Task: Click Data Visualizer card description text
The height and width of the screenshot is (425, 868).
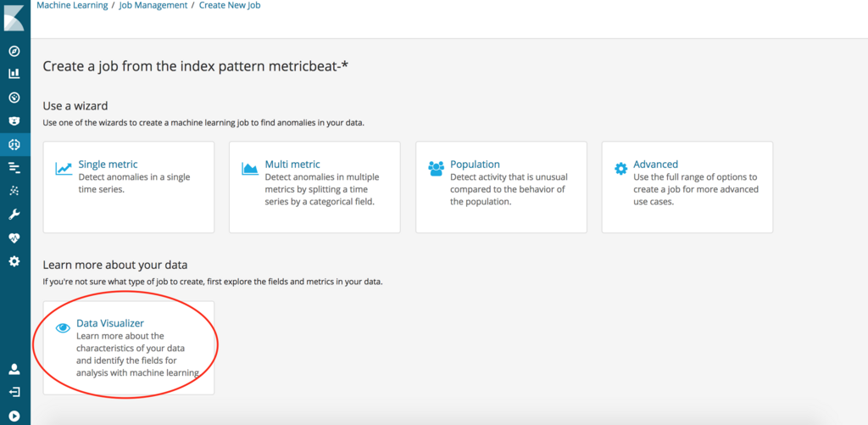Action: (138, 355)
